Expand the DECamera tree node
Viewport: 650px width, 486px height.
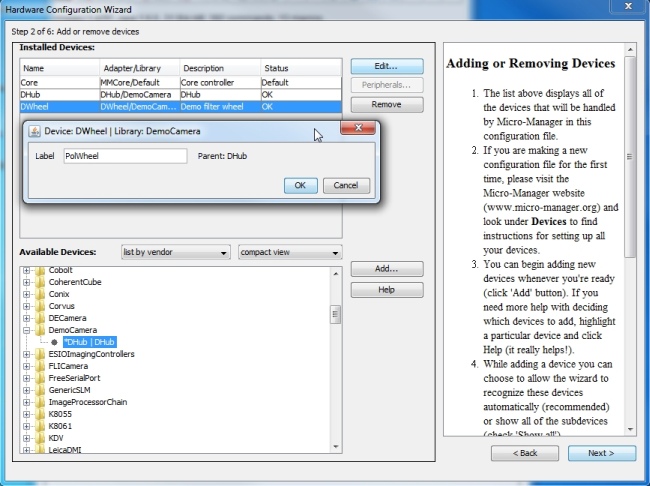point(27,318)
